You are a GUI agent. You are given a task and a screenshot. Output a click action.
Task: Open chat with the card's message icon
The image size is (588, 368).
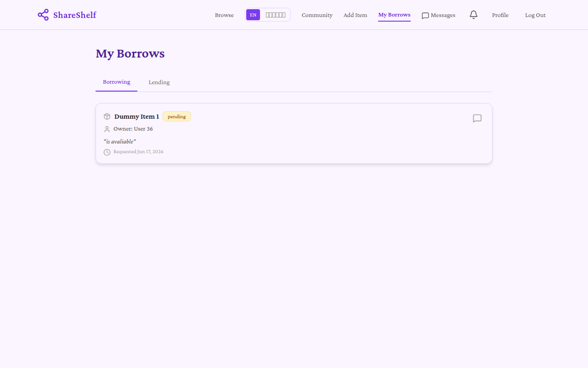coord(477,118)
